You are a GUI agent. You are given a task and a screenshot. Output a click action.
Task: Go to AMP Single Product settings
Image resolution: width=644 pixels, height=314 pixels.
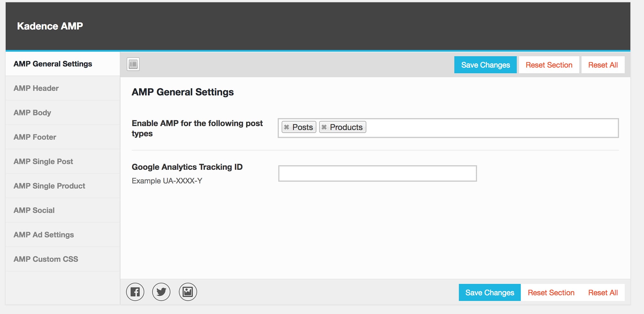[x=49, y=186]
